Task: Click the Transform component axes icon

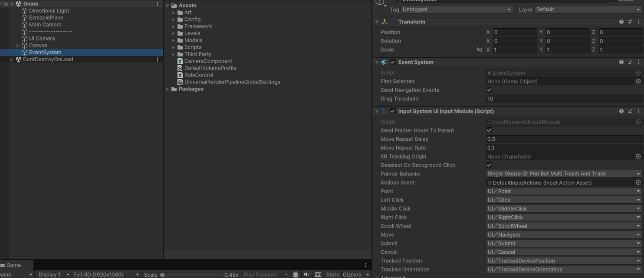Action: click(384, 22)
